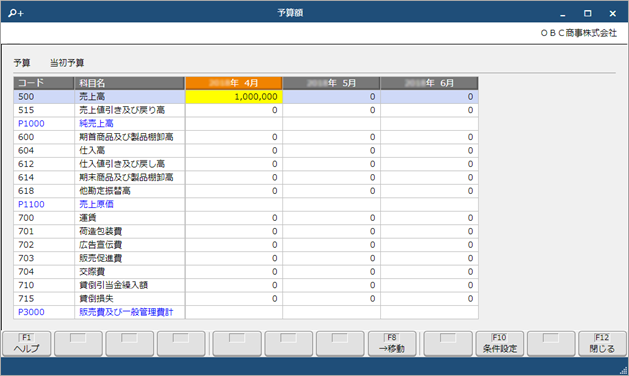Select the 広告宣伝費 account name
The width and height of the screenshot is (629, 376).
tap(100, 245)
